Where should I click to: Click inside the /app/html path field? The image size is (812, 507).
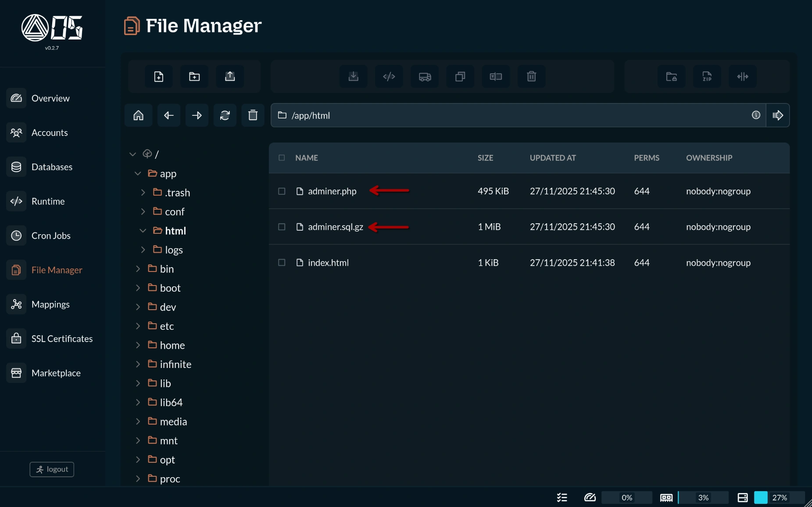439,115
